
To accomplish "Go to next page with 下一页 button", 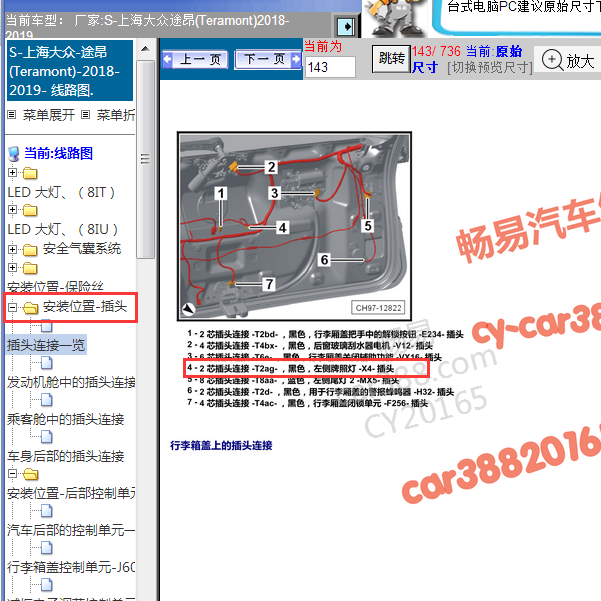I will point(268,59).
